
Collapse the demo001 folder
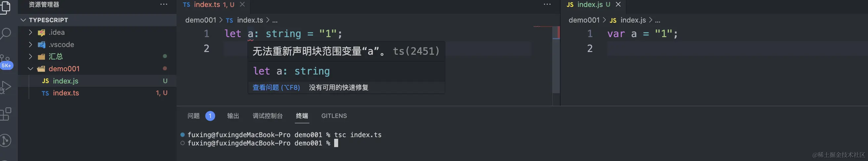(30, 69)
